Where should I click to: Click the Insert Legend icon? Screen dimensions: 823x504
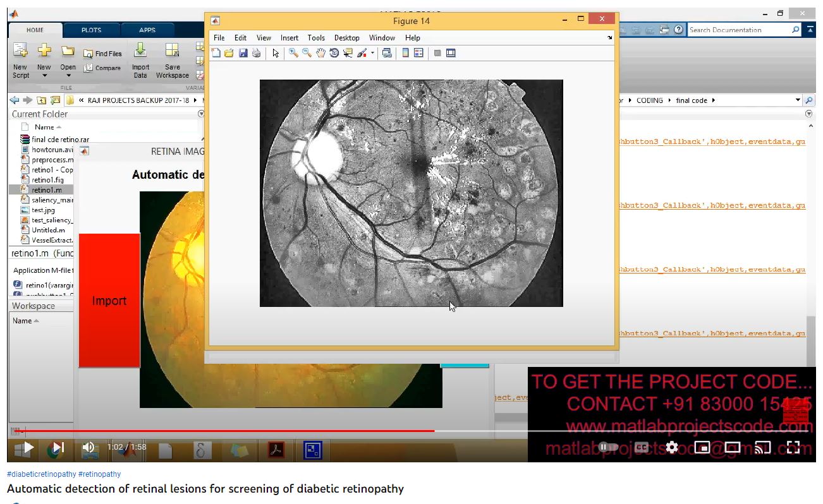418,53
